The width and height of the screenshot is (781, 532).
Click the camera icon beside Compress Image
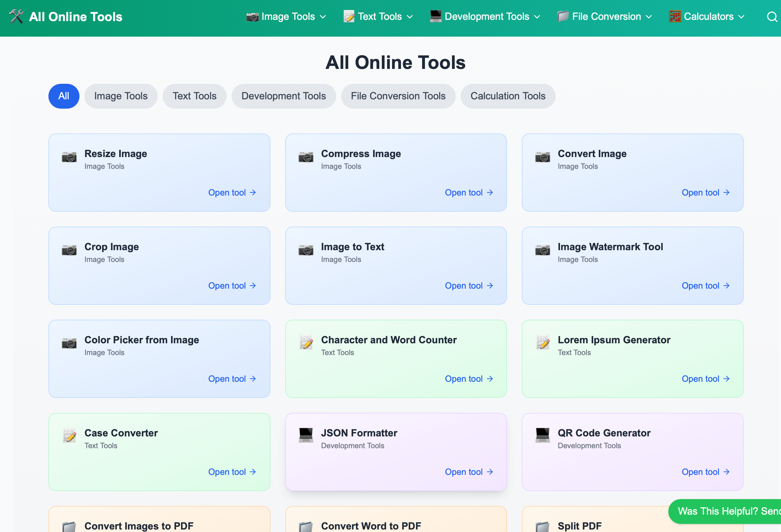pyautogui.click(x=306, y=157)
